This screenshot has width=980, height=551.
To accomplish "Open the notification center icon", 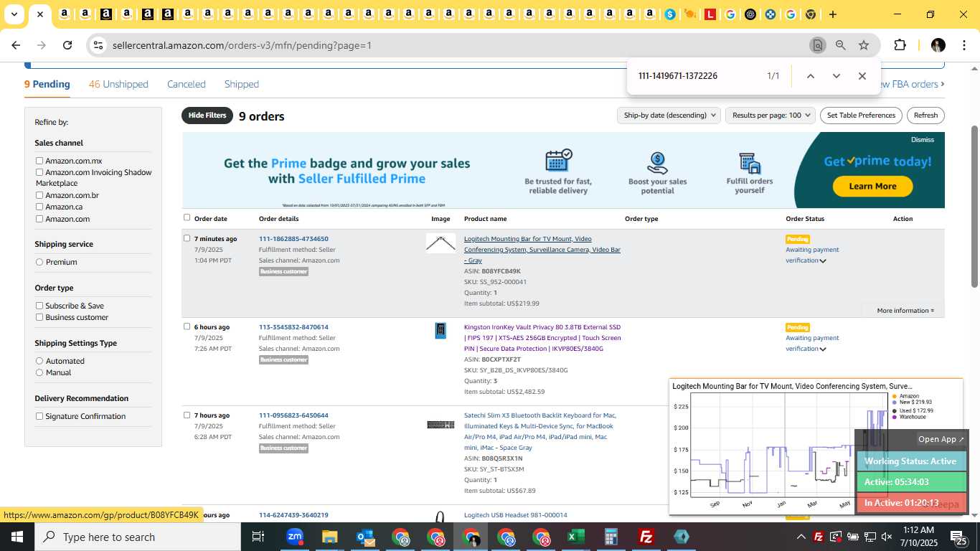I will (958, 537).
